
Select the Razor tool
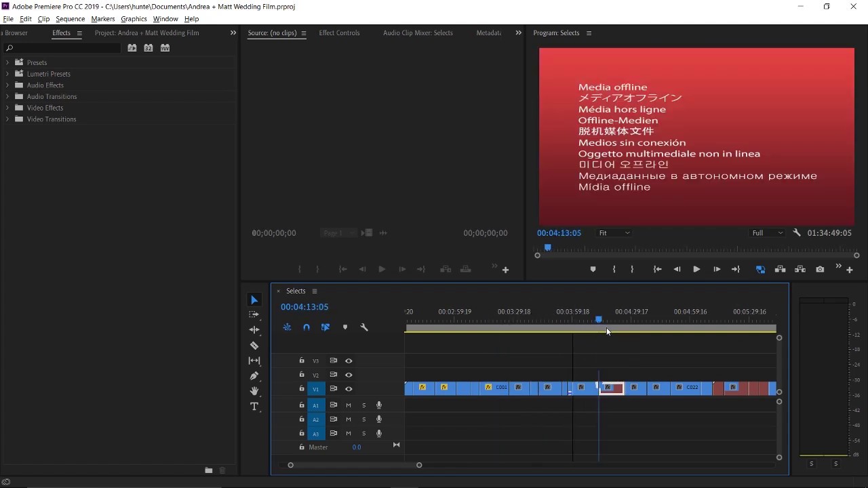click(x=254, y=346)
